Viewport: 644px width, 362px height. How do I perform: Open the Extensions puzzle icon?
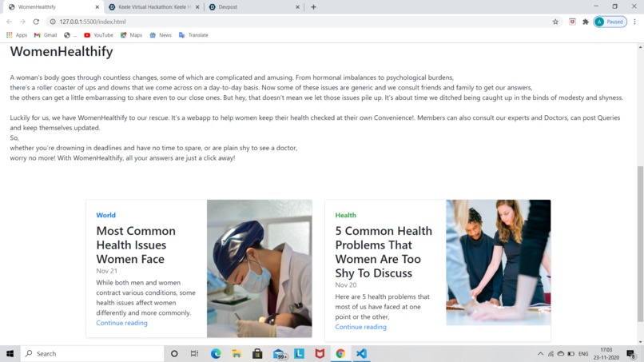click(x=586, y=22)
